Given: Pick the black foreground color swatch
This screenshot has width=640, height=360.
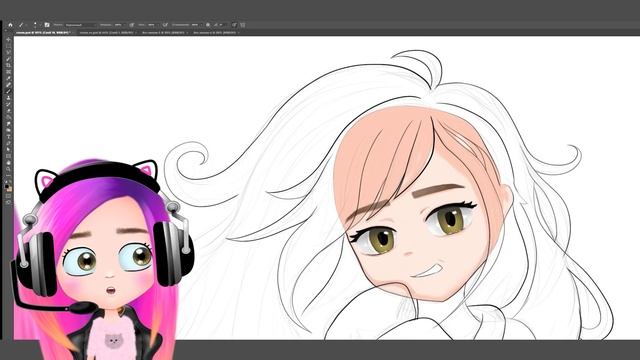Looking at the screenshot, I should coord(7,187).
